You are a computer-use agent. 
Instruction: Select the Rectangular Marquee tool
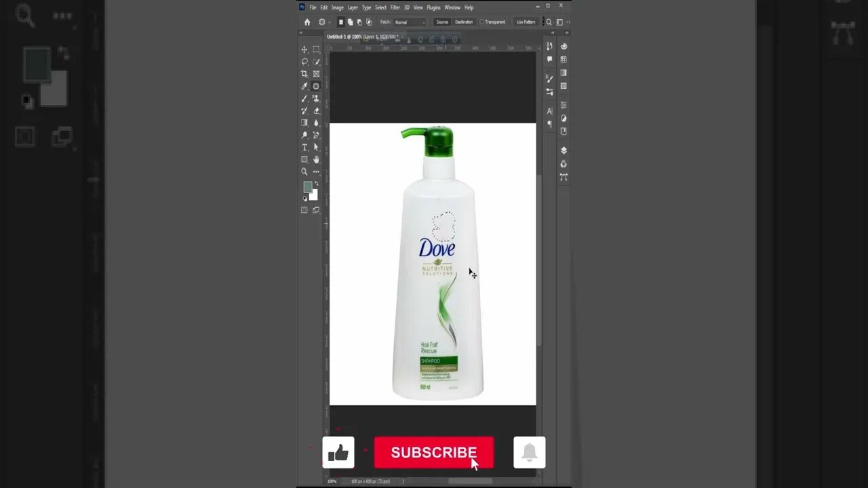coord(316,49)
